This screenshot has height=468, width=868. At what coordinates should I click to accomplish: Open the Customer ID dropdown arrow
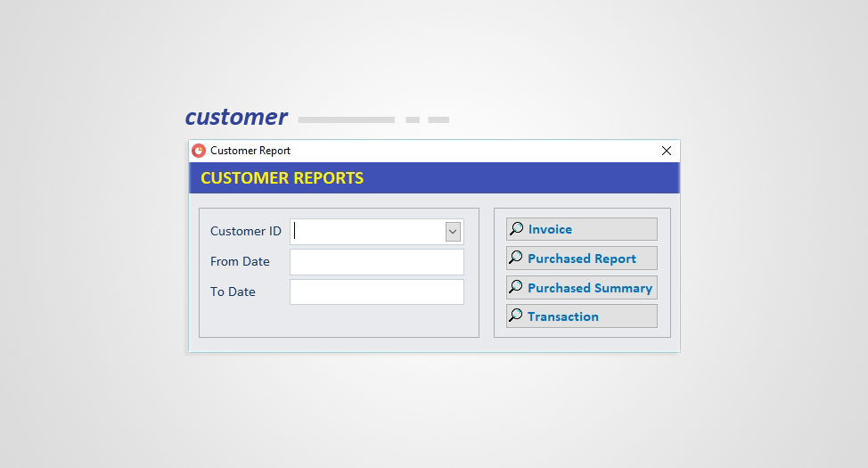(453, 232)
